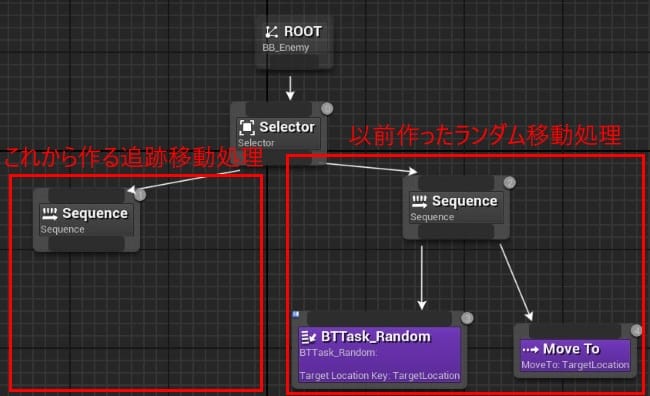Click the bottom output pin of right Sequence

(x=456, y=231)
